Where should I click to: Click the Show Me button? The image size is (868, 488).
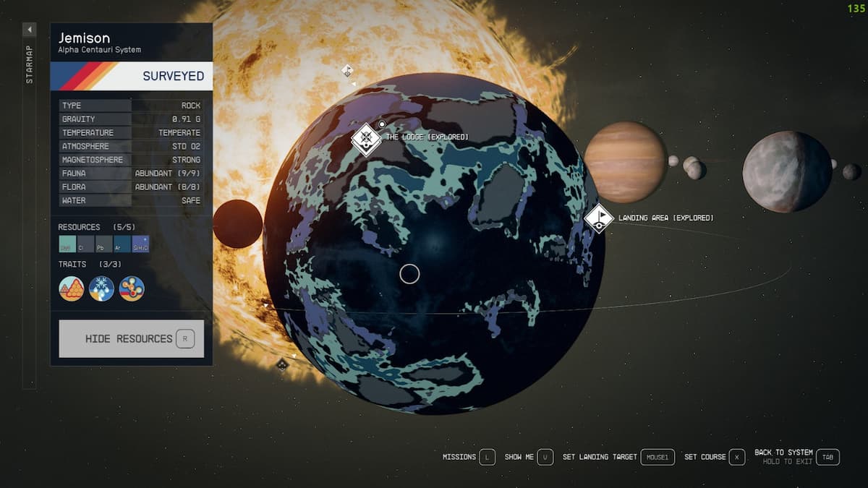[524, 457]
